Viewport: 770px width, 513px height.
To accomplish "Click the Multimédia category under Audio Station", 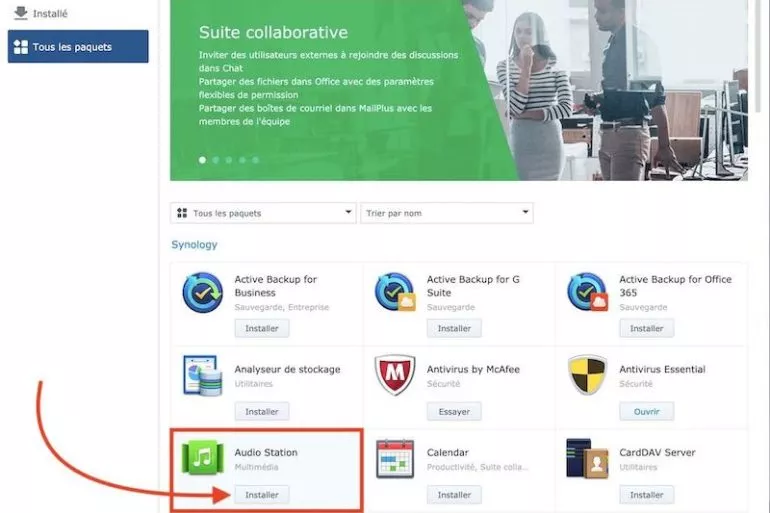I will click(x=256, y=467).
